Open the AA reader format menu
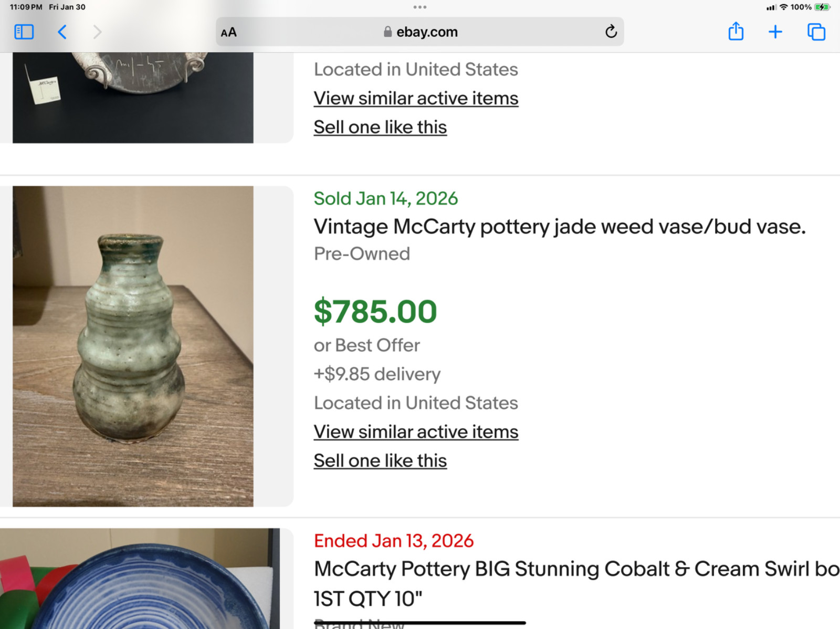This screenshot has width=840, height=629. 229,33
